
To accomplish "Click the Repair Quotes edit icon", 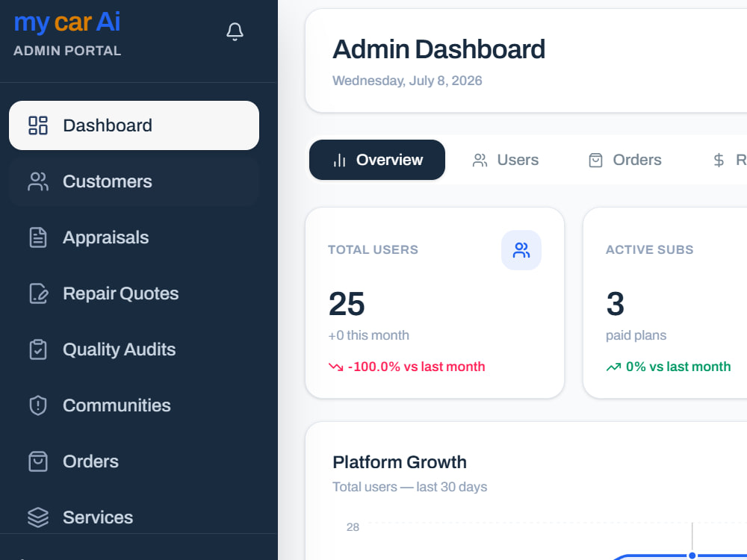I will pyautogui.click(x=39, y=293).
